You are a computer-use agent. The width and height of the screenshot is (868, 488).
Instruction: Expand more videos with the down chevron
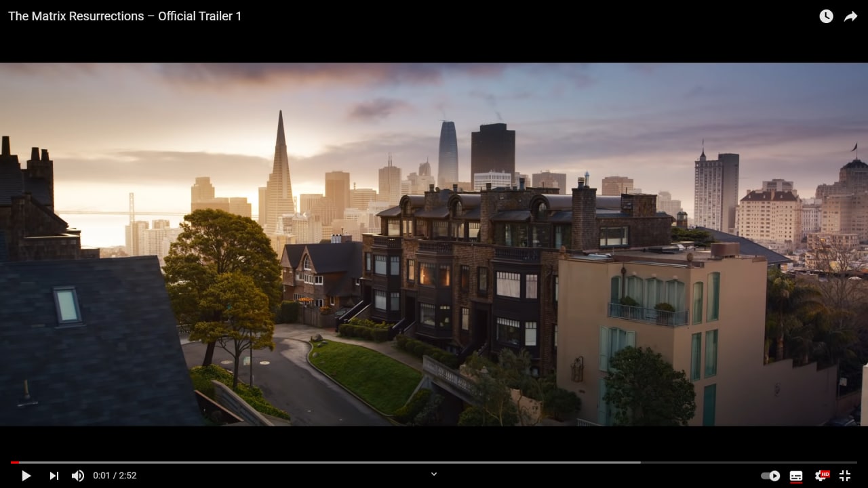434,474
